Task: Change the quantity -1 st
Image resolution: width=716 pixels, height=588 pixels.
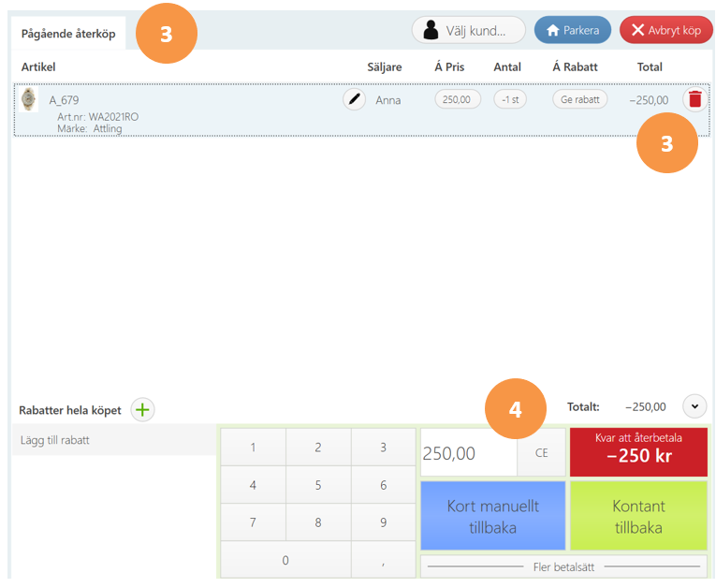Action: click(x=510, y=99)
